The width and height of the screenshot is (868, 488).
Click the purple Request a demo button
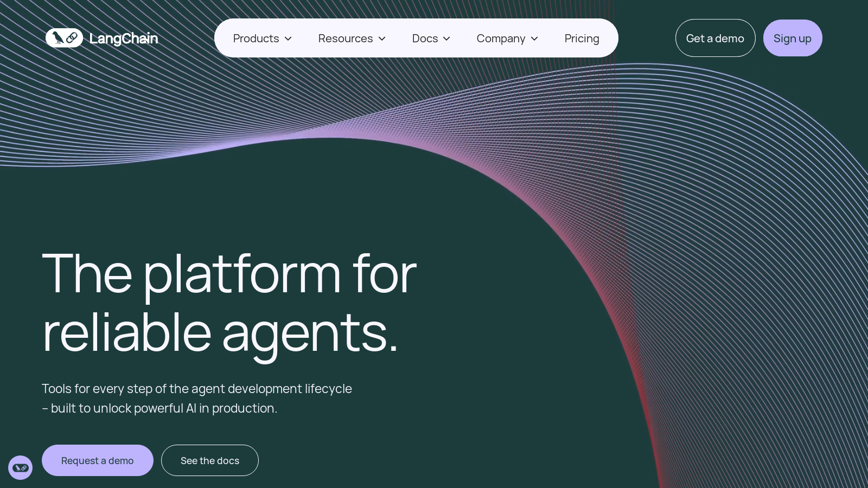click(x=98, y=460)
